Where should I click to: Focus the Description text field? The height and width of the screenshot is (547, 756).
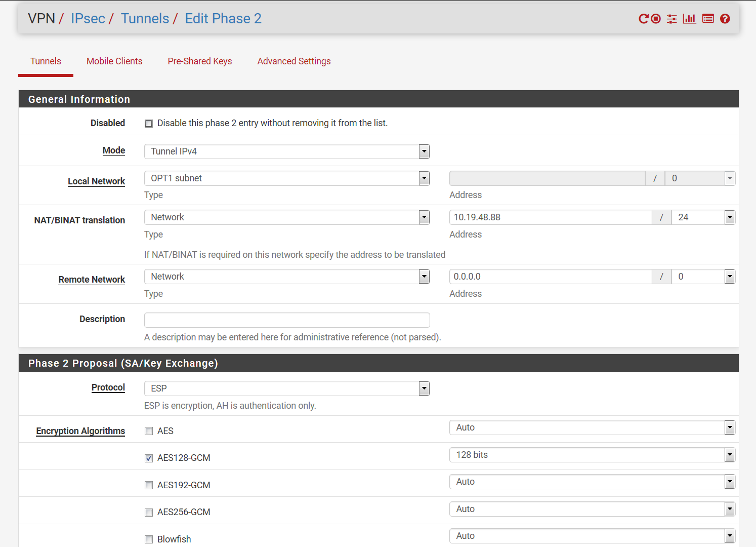coord(287,320)
